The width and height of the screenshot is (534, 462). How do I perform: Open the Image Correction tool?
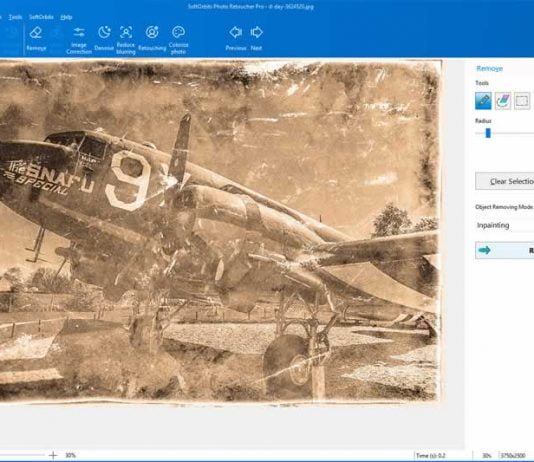[x=79, y=40]
